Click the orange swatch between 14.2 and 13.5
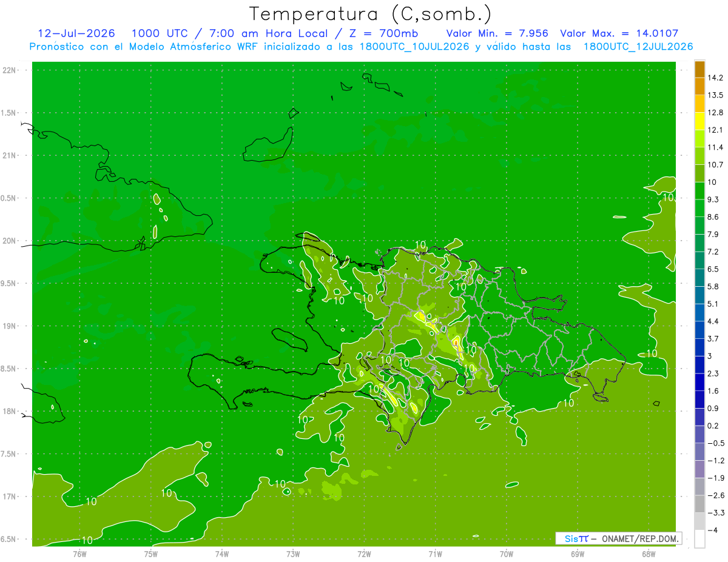The width and height of the screenshot is (728, 562). [699, 87]
